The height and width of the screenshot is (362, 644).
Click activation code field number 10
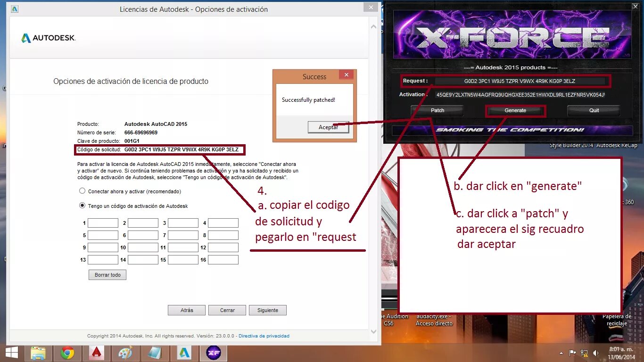143,247
